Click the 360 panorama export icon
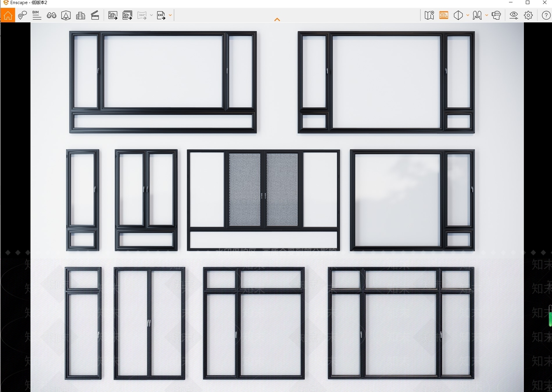The height and width of the screenshot is (392, 552). coord(142,15)
